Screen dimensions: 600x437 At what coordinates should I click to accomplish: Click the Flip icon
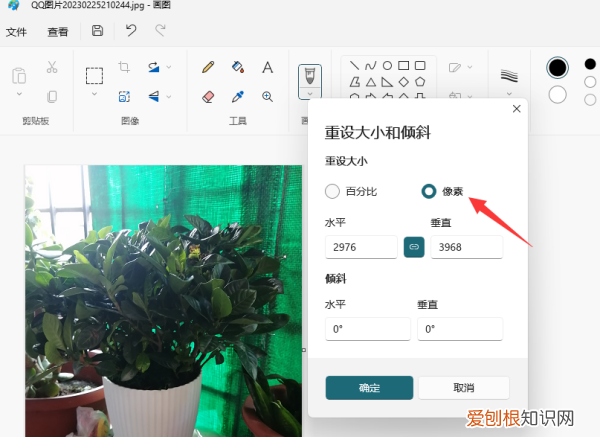click(x=153, y=96)
